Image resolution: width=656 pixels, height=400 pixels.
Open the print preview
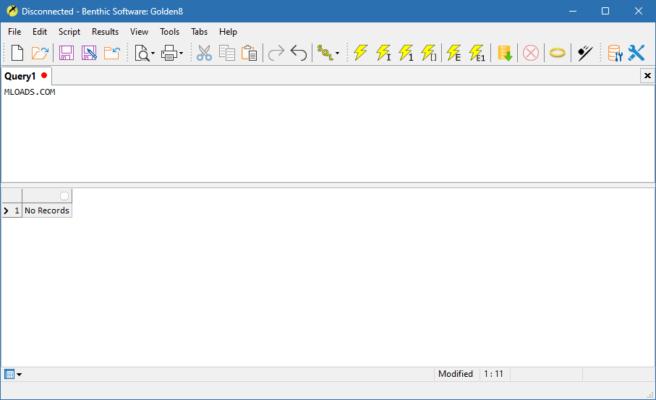click(142, 53)
